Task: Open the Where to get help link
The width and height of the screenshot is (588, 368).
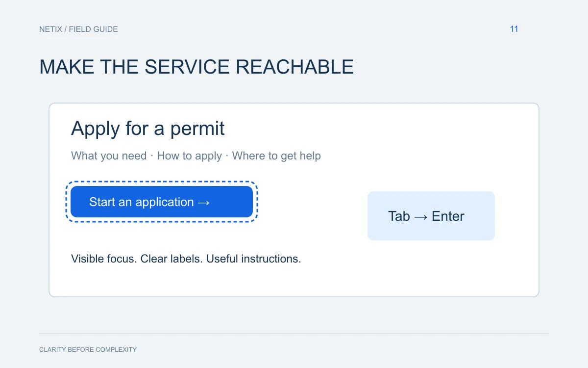Action: coord(276,156)
